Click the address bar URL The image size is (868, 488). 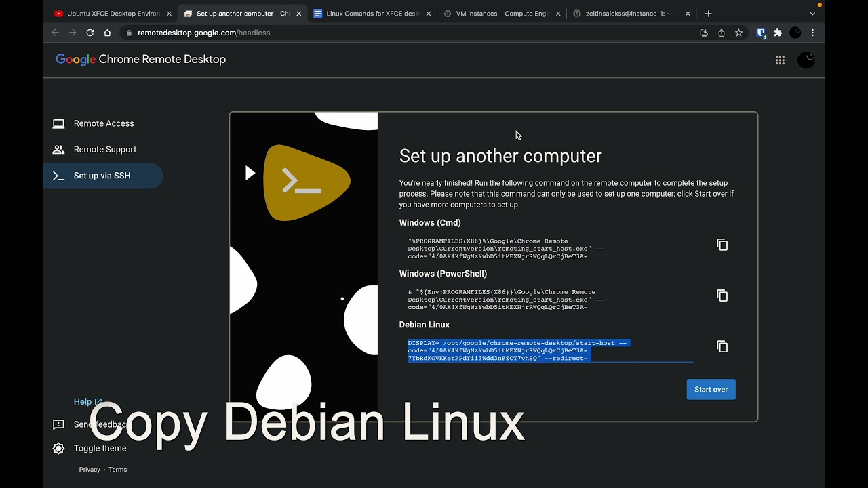coord(203,33)
